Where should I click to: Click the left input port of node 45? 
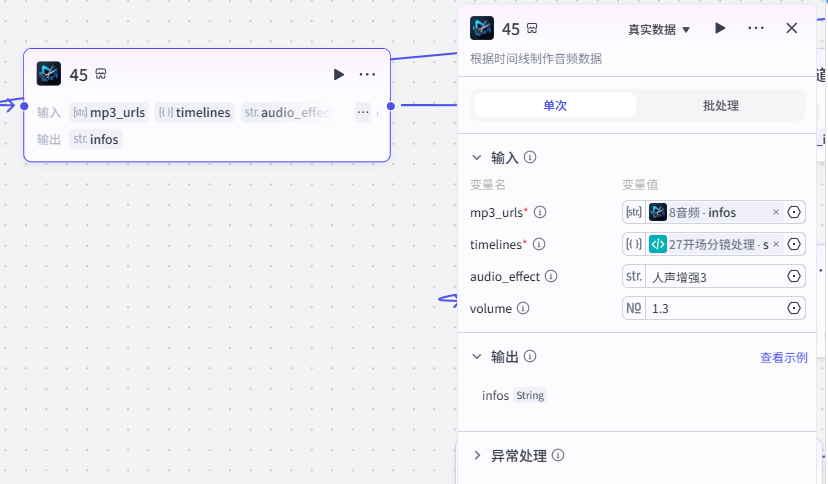pos(24,106)
